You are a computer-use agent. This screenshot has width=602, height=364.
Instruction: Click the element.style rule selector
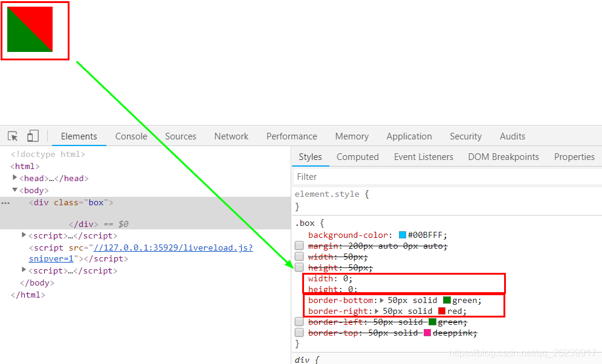coord(327,194)
